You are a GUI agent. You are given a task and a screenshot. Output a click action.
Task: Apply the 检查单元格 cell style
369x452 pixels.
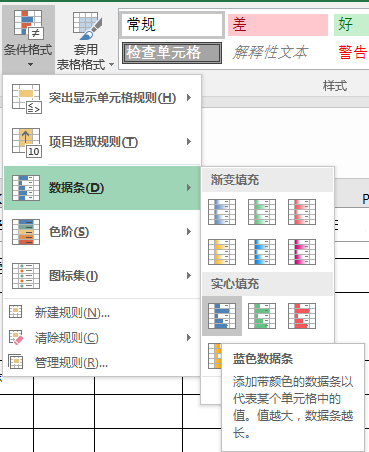point(172,53)
